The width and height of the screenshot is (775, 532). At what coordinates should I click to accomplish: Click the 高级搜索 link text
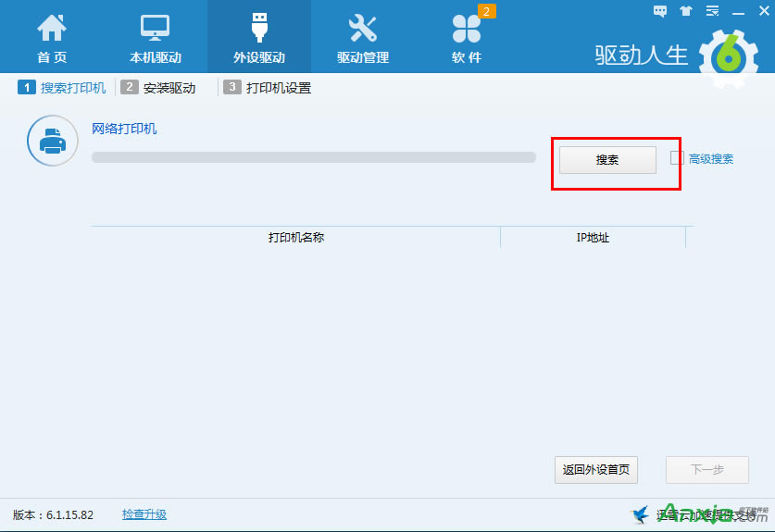[711, 159]
